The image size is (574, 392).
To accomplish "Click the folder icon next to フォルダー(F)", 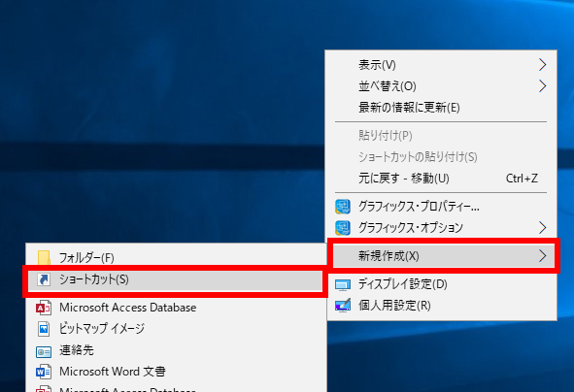I will coord(44,258).
